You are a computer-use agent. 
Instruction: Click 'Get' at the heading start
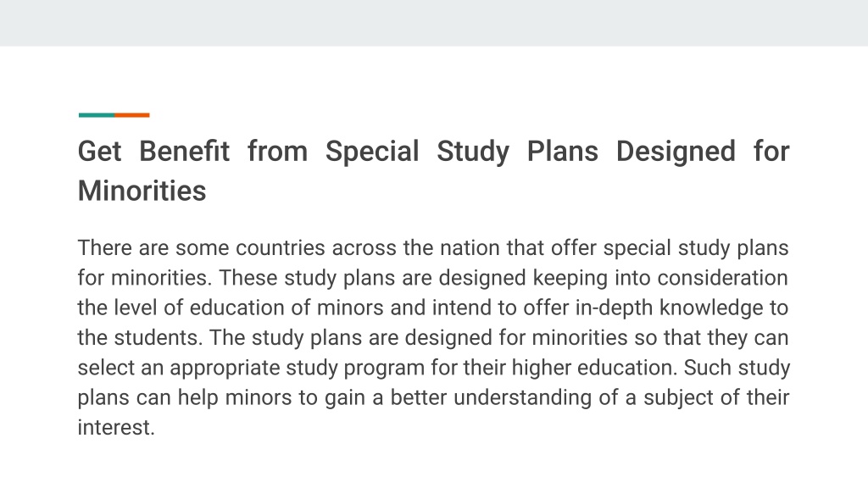[x=99, y=151]
